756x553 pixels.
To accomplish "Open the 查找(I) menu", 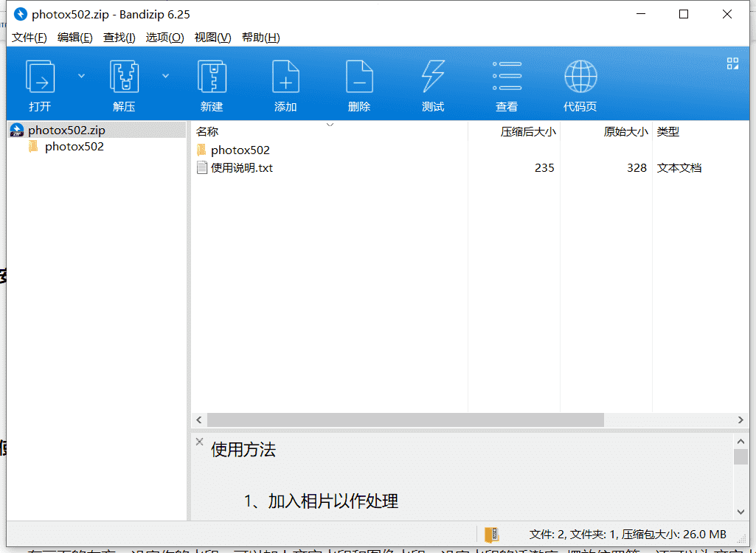I will (x=119, y=38).
